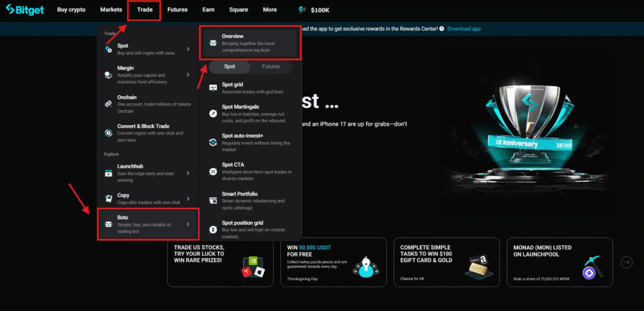Click the Download app link

point(464,29)
